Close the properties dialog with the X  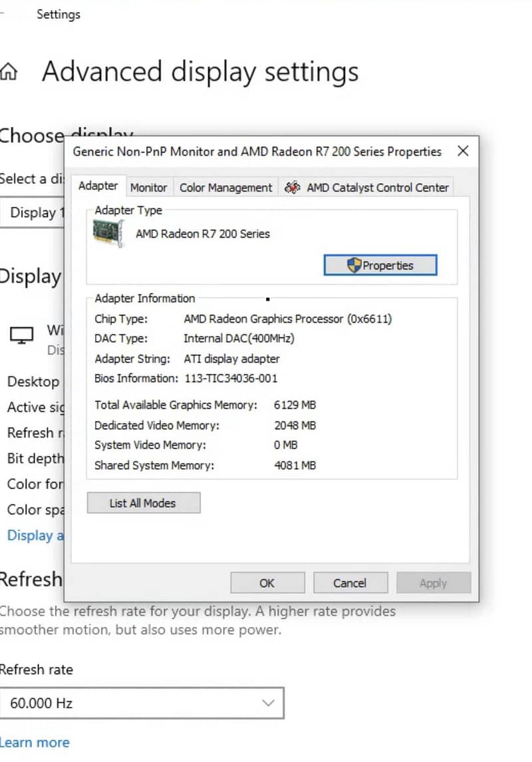pyautogui.click(x=463, y=151)
